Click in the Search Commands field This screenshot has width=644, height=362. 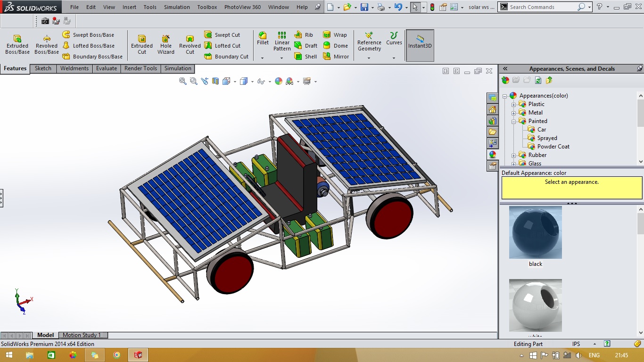542,7
